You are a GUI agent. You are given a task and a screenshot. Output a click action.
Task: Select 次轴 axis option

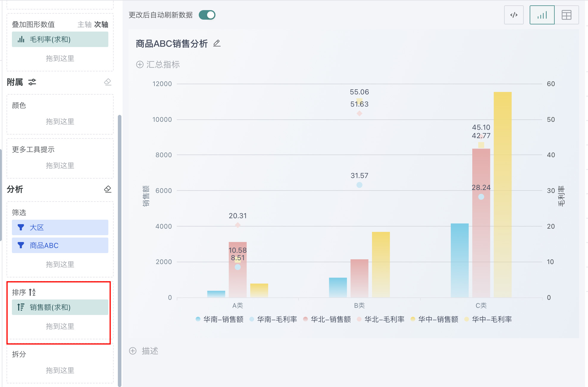click(x=101, y=24)
